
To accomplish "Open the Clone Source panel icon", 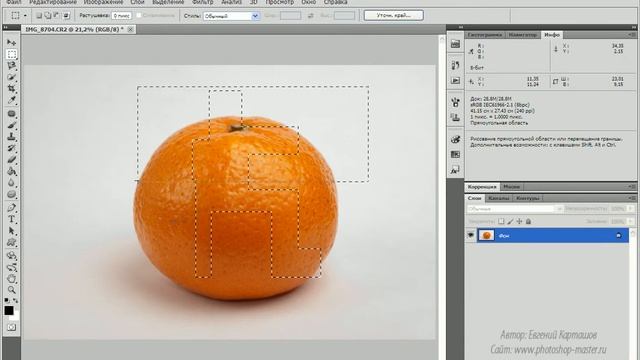I will [x=456, y=118].
